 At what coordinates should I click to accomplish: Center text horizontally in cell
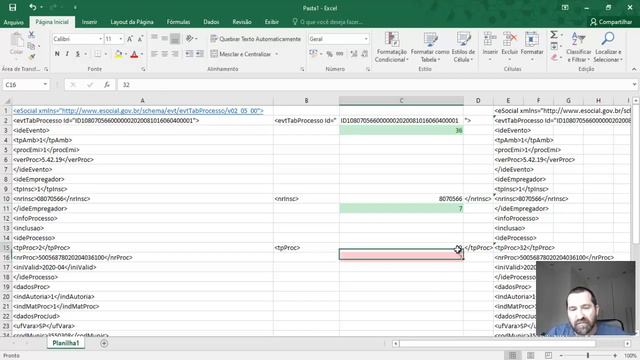click(164, 54)
